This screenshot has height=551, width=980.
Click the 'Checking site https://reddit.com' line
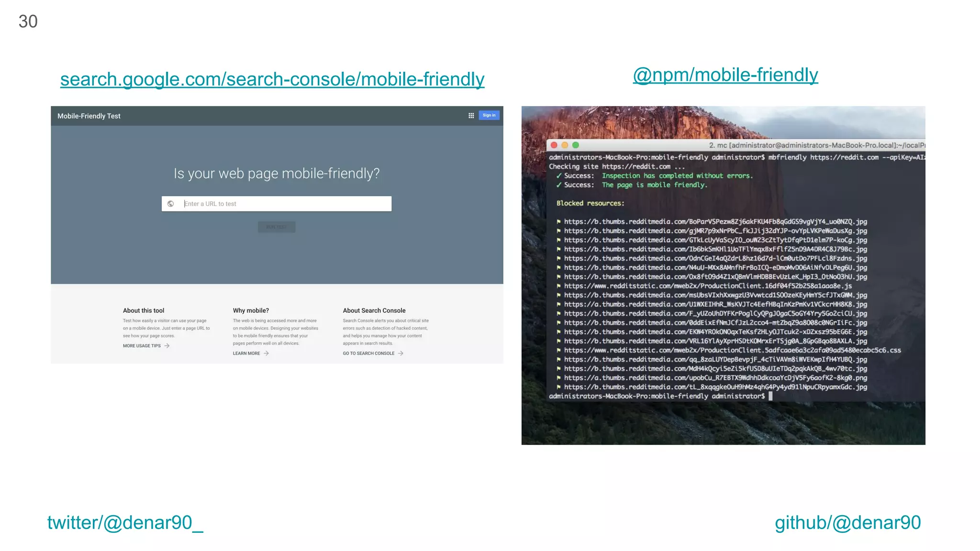point(617,166)
